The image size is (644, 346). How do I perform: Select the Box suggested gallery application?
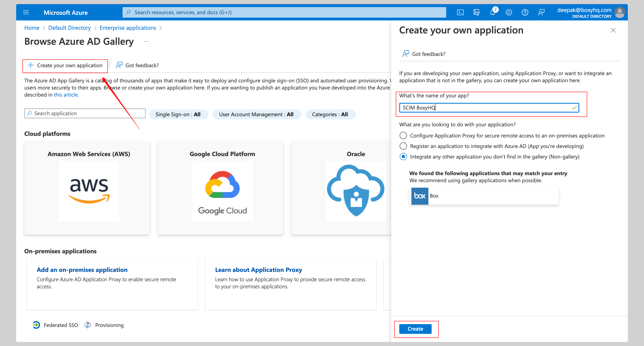pos(483,196)
